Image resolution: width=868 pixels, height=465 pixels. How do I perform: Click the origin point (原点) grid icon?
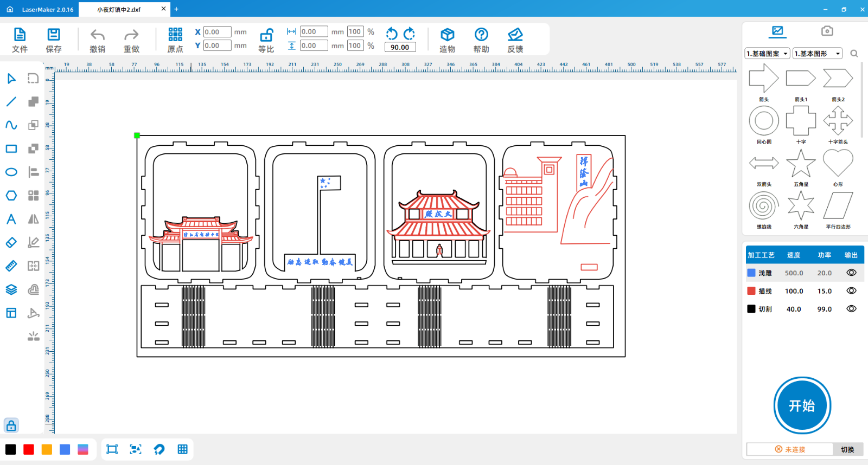(175, 35)
